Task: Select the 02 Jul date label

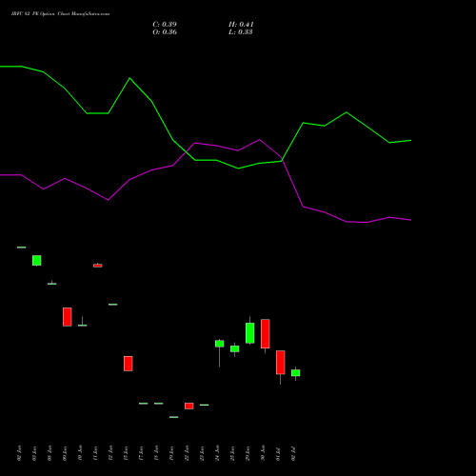Action: pos(293,453)
